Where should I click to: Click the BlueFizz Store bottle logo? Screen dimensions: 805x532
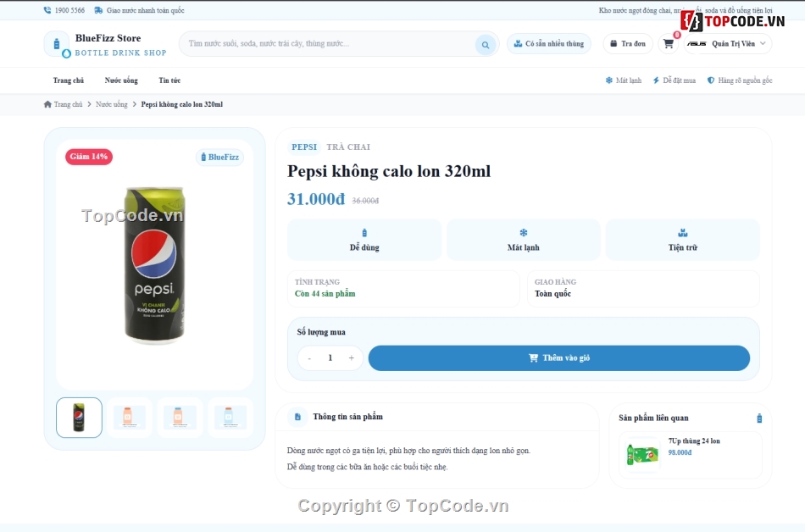(57, 44)
